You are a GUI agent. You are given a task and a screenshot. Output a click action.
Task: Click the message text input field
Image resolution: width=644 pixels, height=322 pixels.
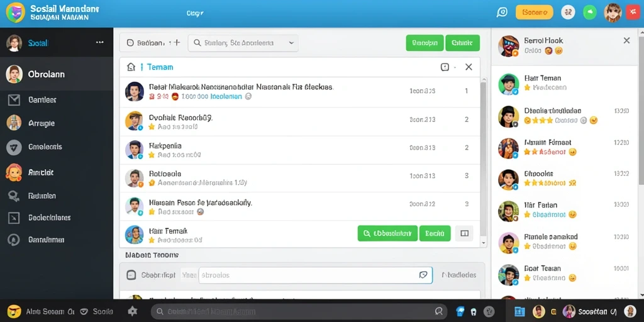(x=316, y=275)
